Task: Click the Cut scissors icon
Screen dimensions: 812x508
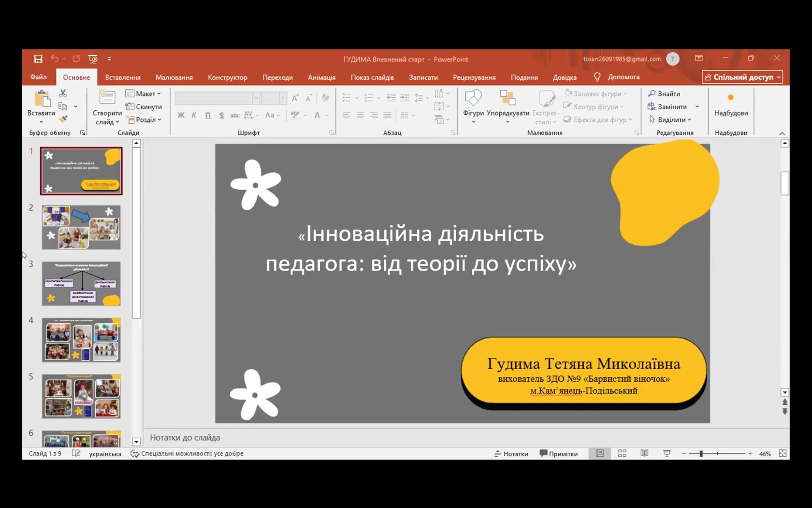Action: click(x=63, y=93)
